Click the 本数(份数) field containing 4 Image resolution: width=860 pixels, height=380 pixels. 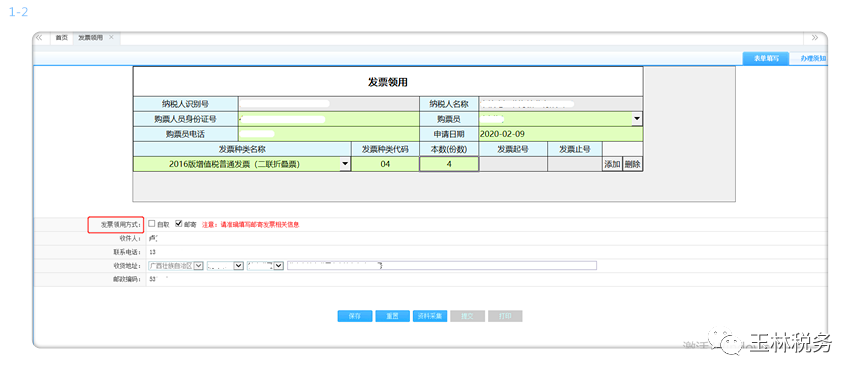point(449,164)
